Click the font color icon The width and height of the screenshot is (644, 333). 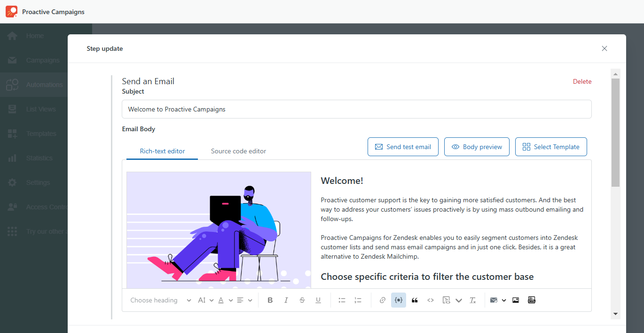[221, 300]
